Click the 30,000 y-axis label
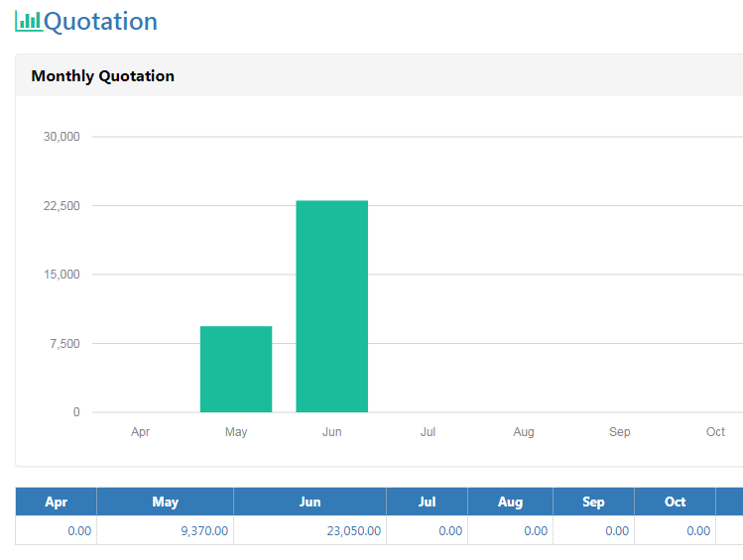This screenshot has width=743, height=560. point(62,137)
